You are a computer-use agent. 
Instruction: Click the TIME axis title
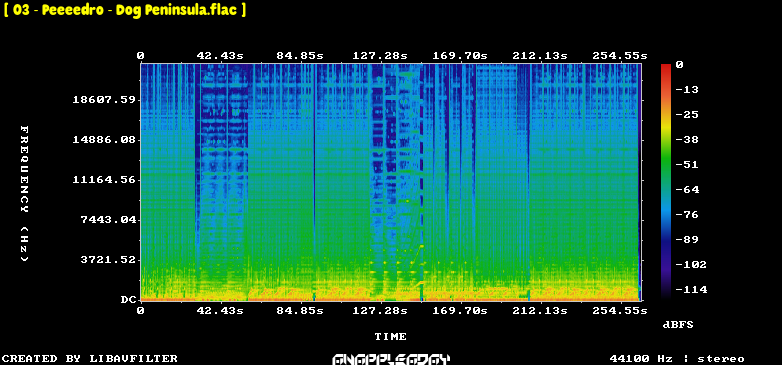coord(391,337)
